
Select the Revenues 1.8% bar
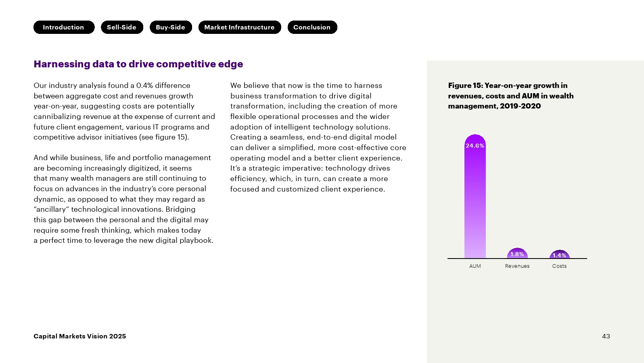pos(517,254)
